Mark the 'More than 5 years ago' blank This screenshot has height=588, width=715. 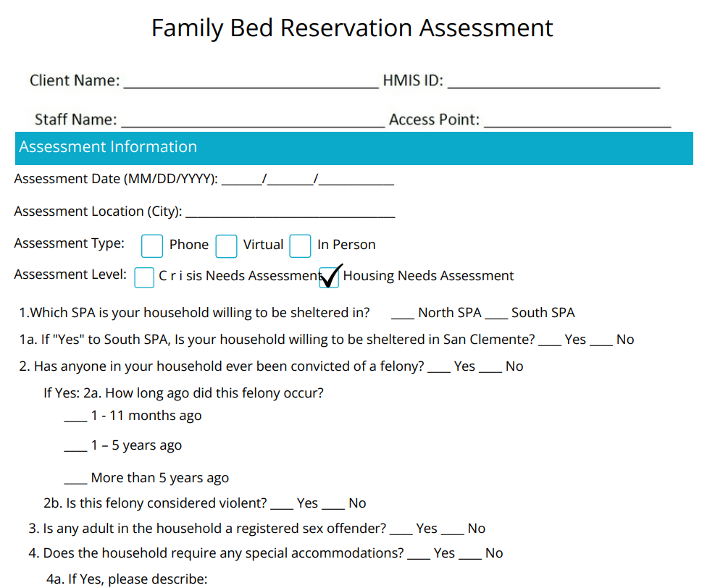(x=75, y=479)
